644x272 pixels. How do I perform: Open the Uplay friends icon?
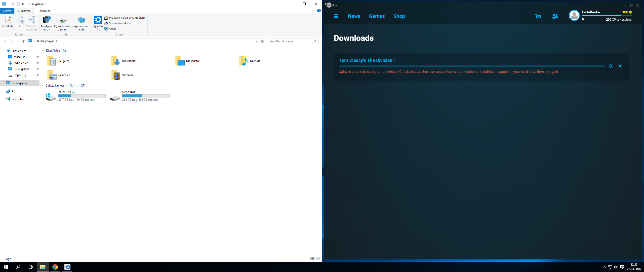[x=555, y=16]
